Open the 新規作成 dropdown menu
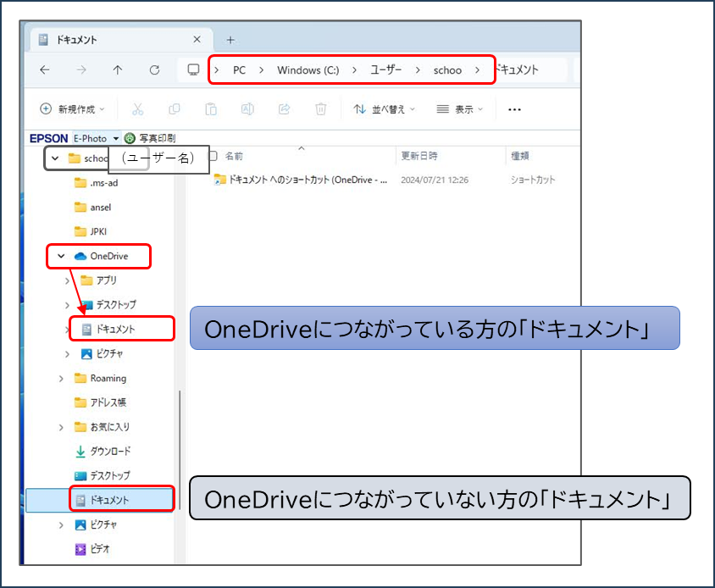This screenshot has height=588, width=715. (72, 109)
